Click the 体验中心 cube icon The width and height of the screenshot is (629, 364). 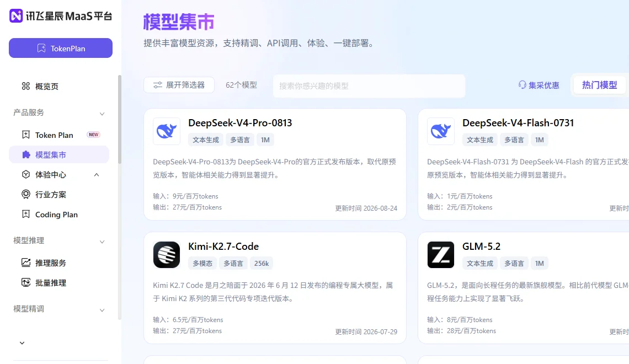click(x=26, y=174)
